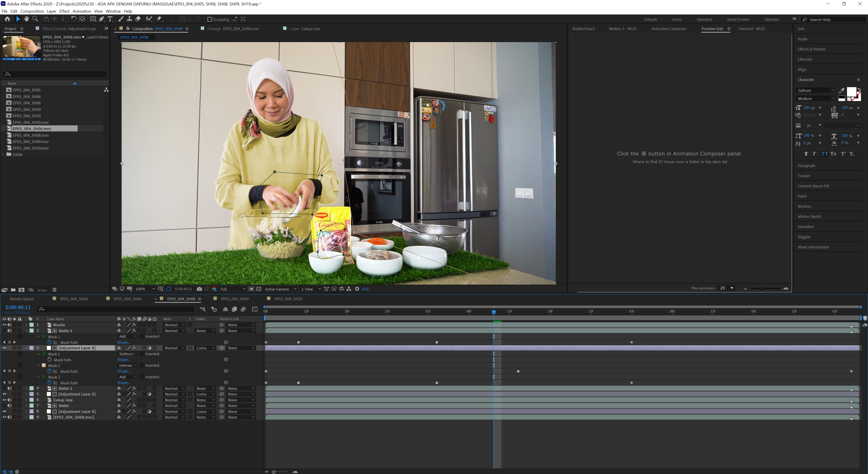
Task: Open the viewer resolution dropdown showing Full
Action: [x=233, y=289]
